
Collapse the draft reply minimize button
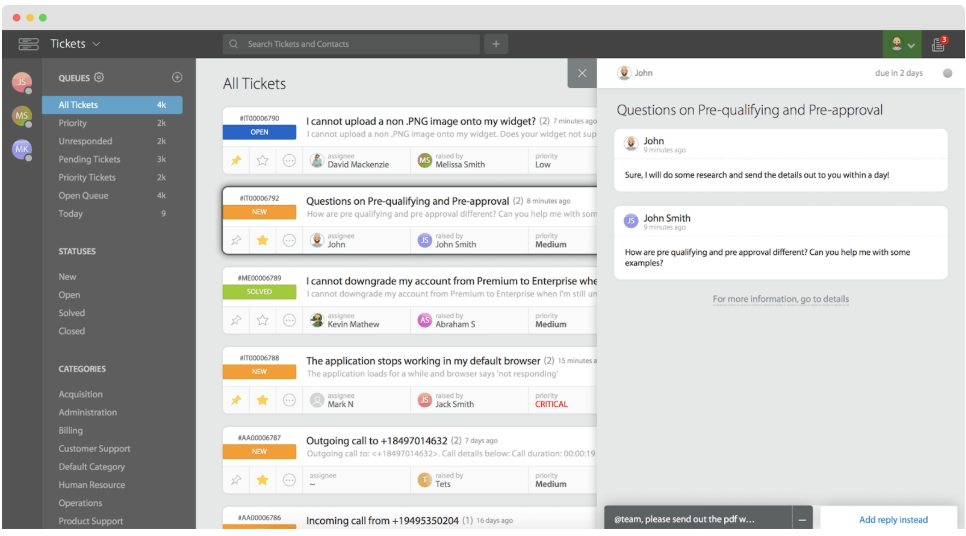[x=803, y=519]
